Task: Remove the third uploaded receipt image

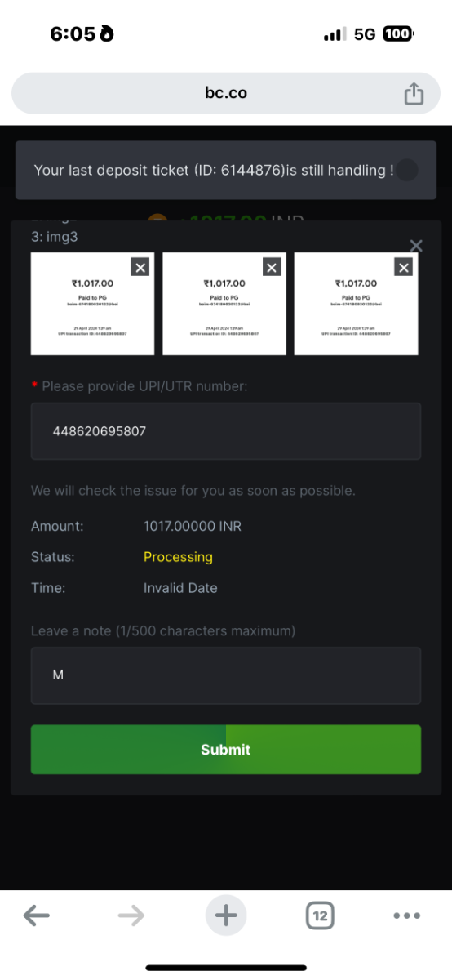Action: click(x=403, y=267)
